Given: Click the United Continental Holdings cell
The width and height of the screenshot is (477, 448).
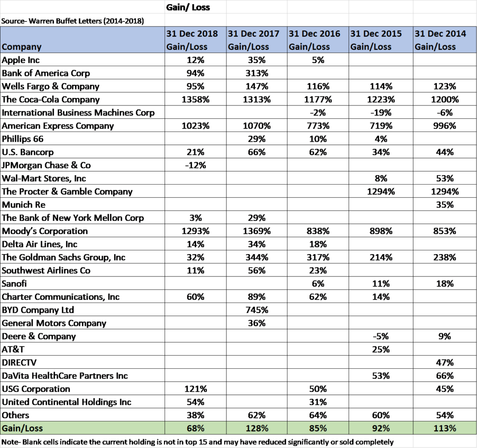Looking at the screenshot, I should coord(67,402).
